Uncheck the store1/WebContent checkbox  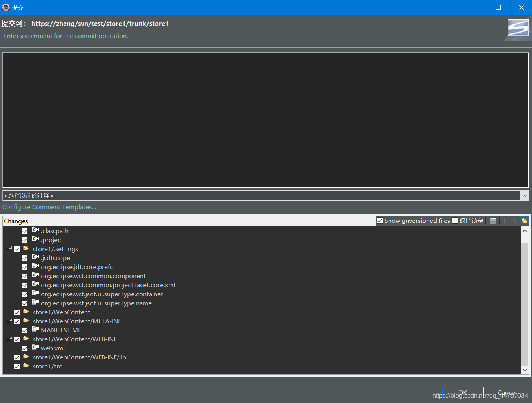click(17, 312)
